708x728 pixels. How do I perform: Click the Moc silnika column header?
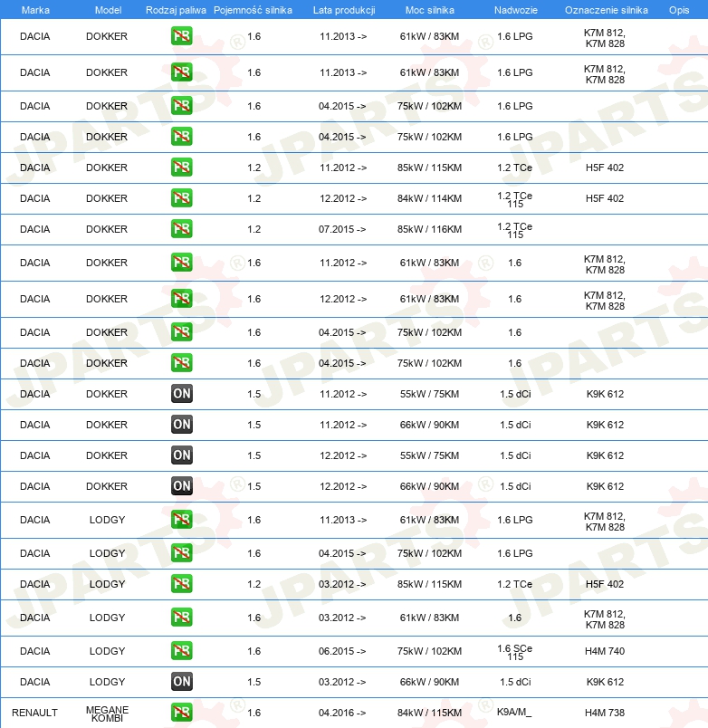pyautogui.click(x=429, y=10)
